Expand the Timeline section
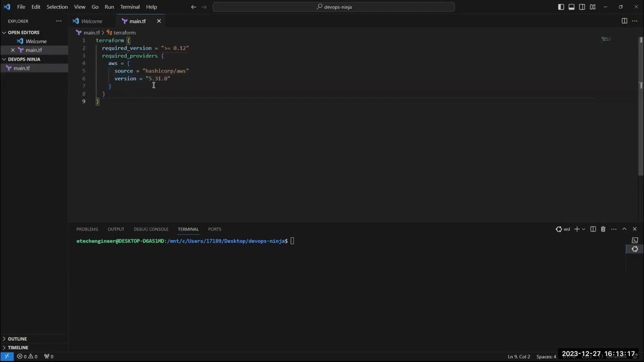 18,347
